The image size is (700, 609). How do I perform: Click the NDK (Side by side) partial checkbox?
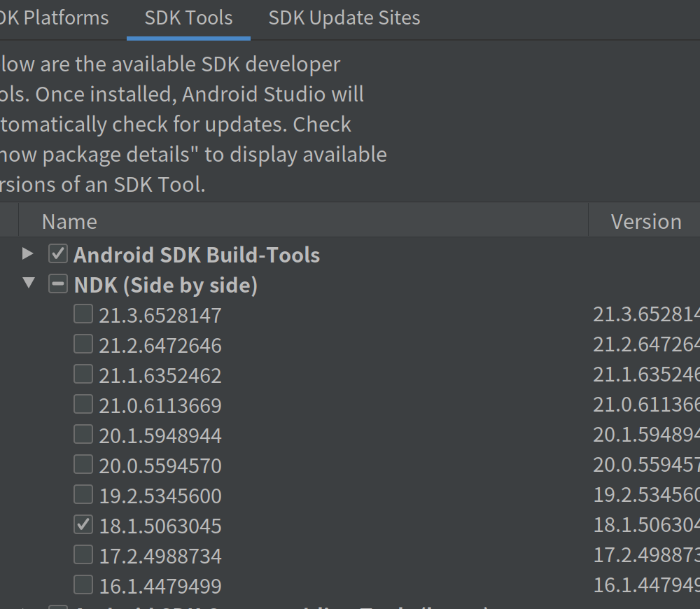point(57,284)
